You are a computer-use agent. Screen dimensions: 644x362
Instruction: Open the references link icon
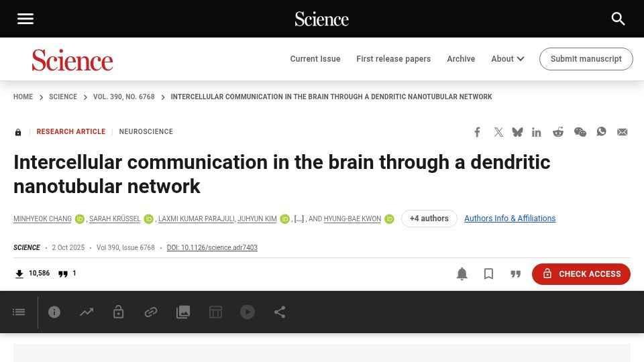[151, 312]
